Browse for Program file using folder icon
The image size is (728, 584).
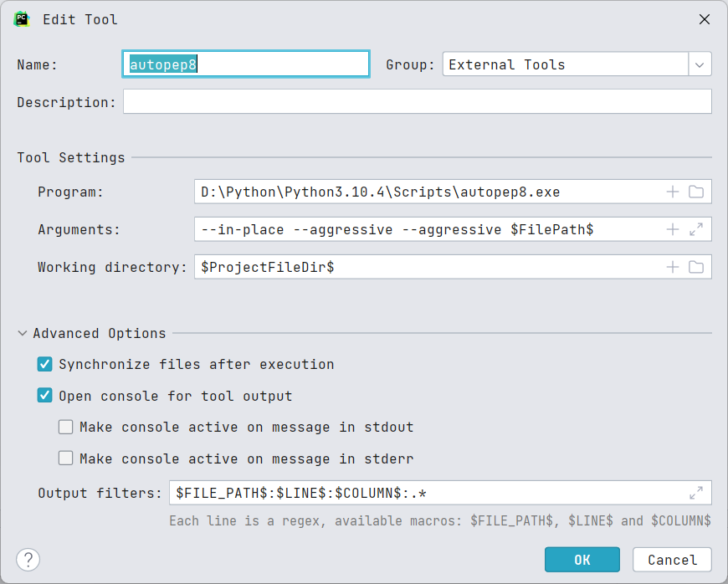[x=696, y=192]
